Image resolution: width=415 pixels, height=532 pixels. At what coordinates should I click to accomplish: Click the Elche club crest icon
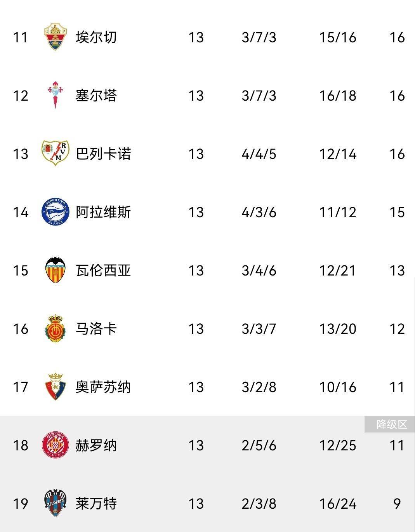click(x=55, y=37)
